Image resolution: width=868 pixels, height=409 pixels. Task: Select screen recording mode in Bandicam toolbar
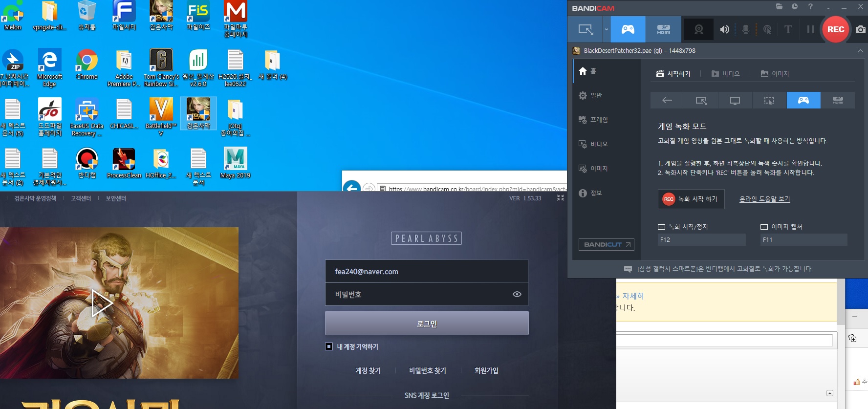click(586, 29)
